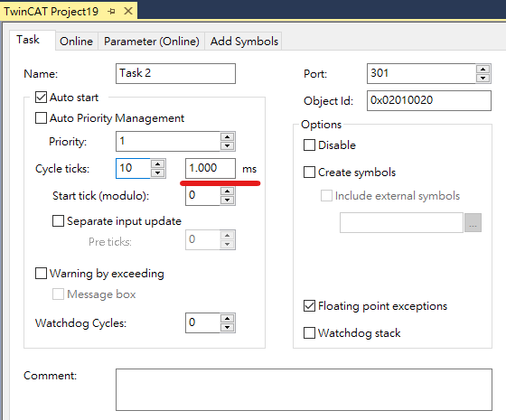Toggle Floating point exceptions option
506x420 pixels.
pyautogui.click(x=309, y=306)
